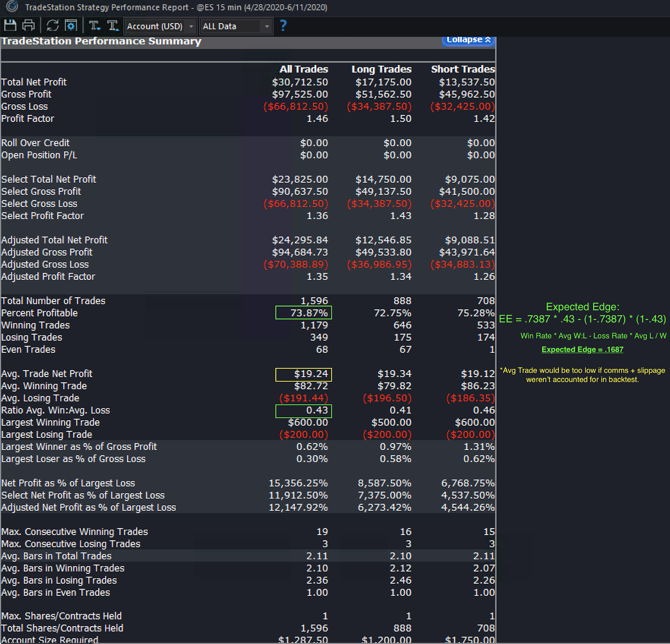670x644 pixels.
Task: Click the $23,825.00 select net profit value
Action: (x=300, y=179)
